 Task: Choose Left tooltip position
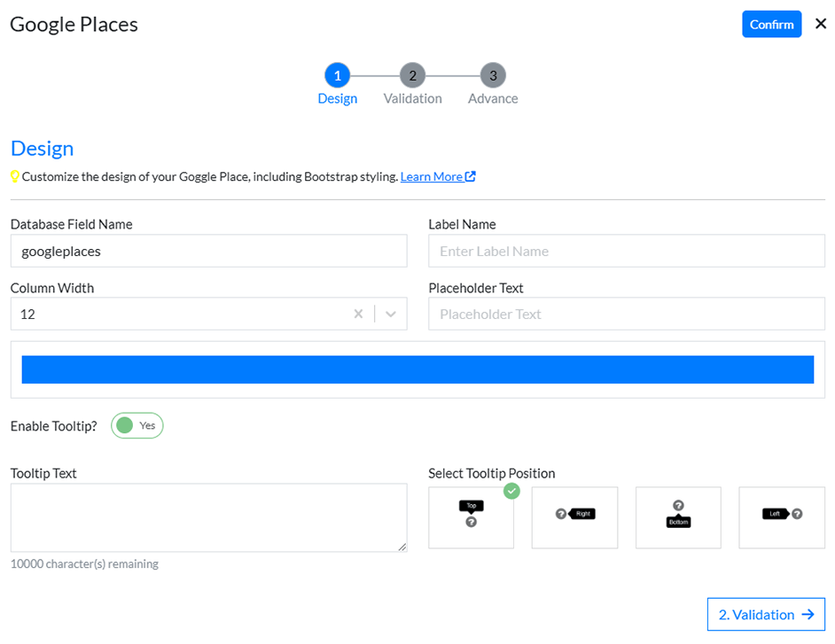(782, 517)
